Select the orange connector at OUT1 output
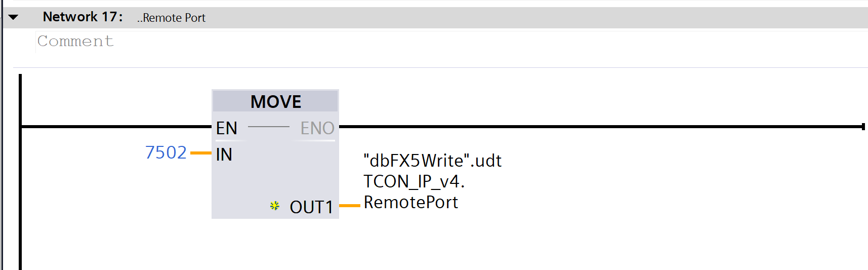This screenshot has height=270, width=868. tap(349, 206)
